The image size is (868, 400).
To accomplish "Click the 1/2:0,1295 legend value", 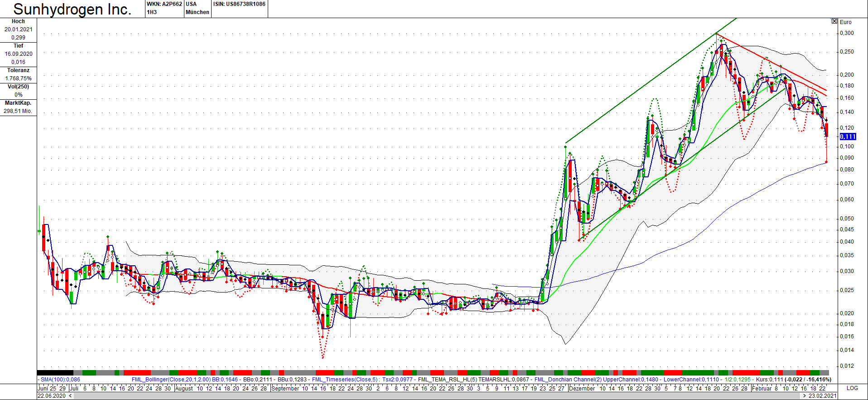I will coord(738,380).
